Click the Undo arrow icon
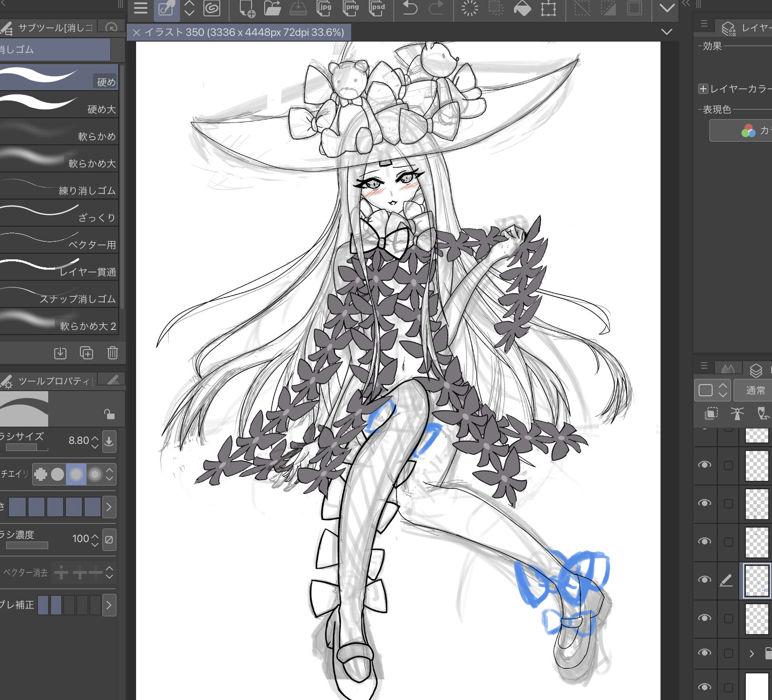 410,8
